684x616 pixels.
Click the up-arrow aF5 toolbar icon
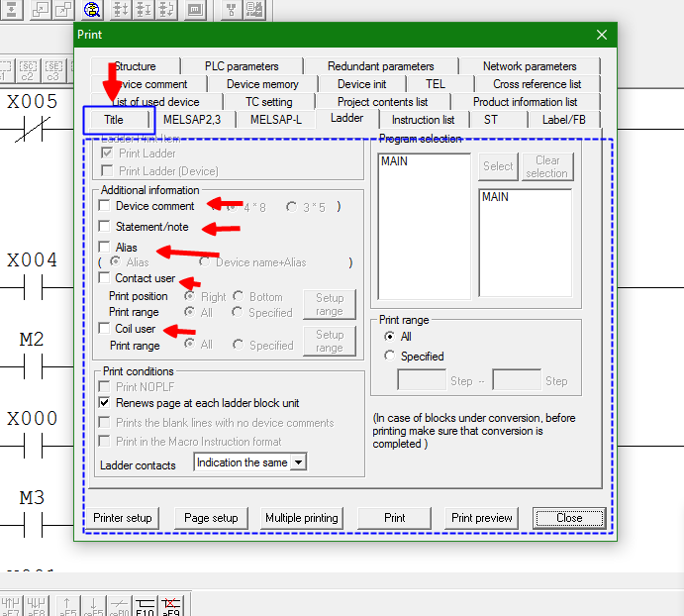[x=67, y=606]
